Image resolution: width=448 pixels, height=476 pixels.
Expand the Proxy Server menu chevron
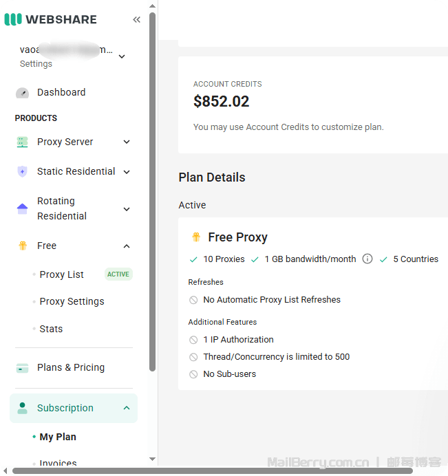[127, 142]
